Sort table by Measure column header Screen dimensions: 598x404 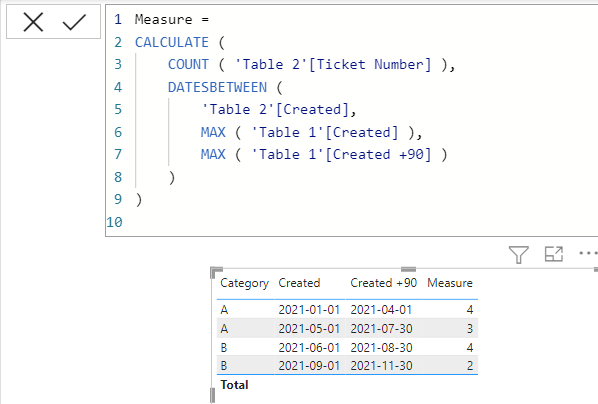coord(450,283)
